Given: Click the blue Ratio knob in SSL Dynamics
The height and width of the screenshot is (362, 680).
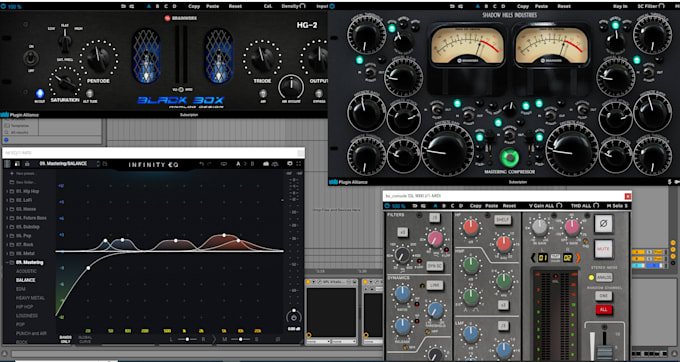Looking at the screenshot, I should point(402,294).
